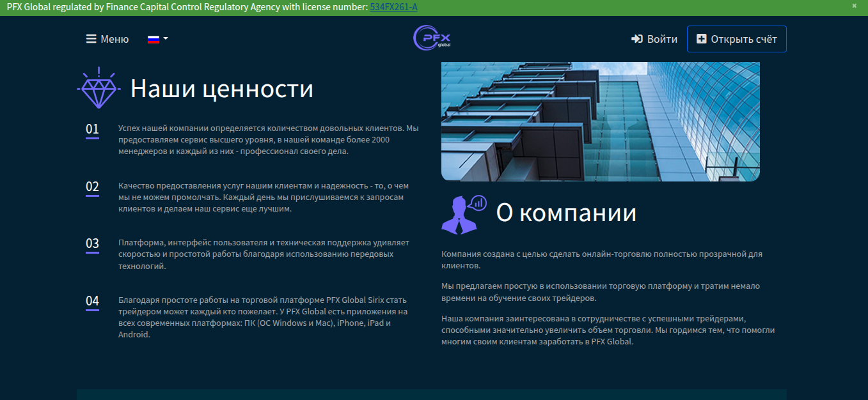Click the skyscraper photo above О компании
Screen dimensions: 868x400
pos(600,121)
